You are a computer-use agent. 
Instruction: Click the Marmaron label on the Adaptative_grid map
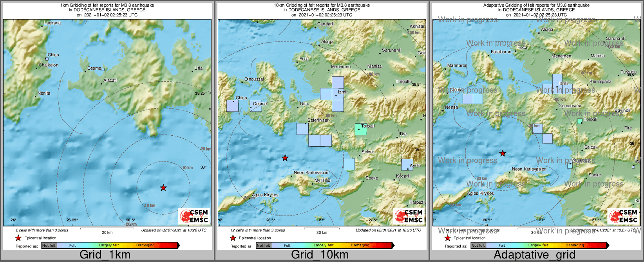pyautogui.click(x=458, y=66)
